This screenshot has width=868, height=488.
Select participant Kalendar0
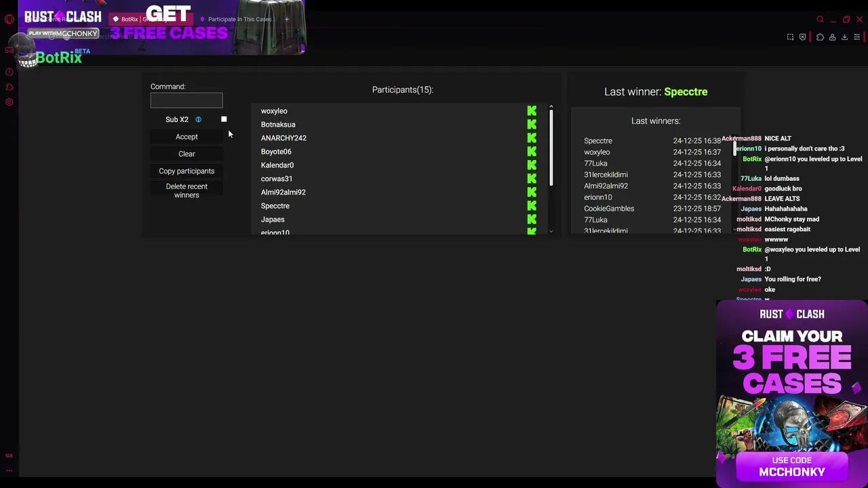point(277,165)
